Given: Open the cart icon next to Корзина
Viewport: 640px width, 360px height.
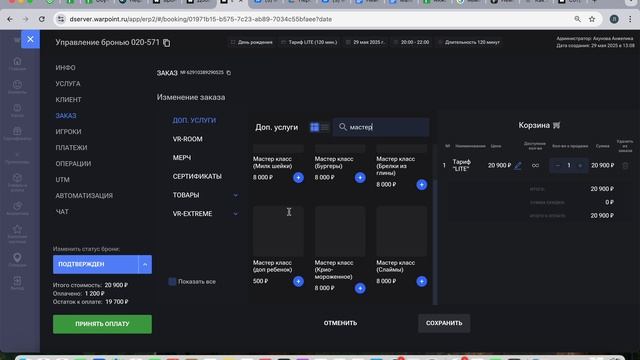Looking at the screenshot, I should [x=556, y=125].
